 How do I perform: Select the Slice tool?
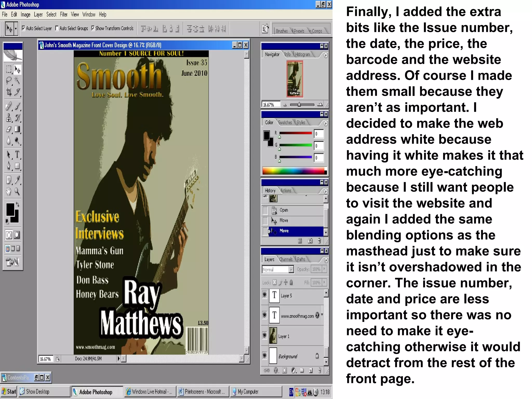click(x=17, y=92)
